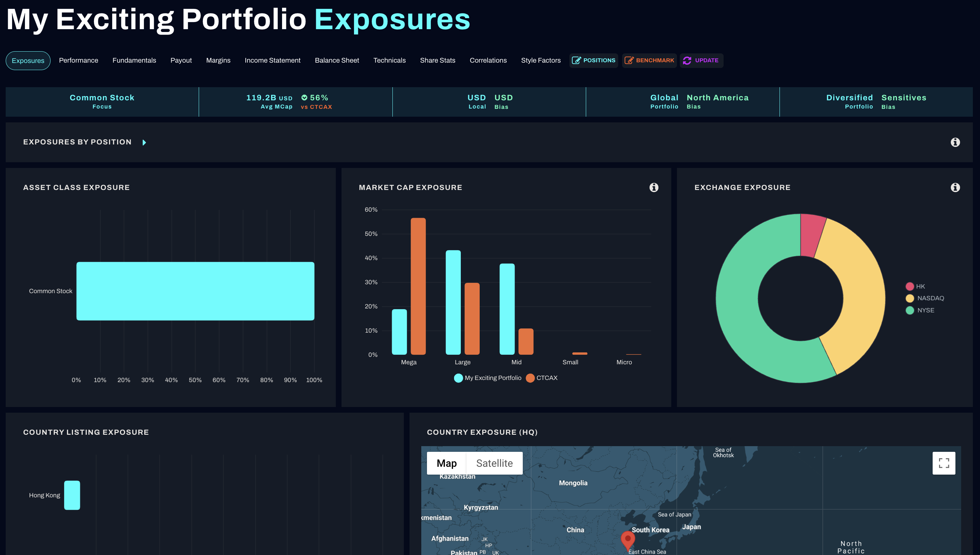
Task: Click the Positions edit icon
Action: [x=576, y=60]
